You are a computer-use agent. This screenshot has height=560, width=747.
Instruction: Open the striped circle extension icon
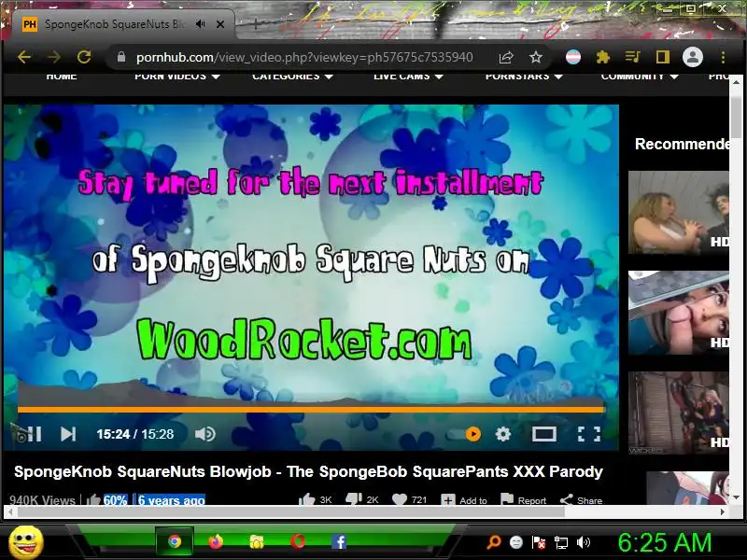point(573,57)
